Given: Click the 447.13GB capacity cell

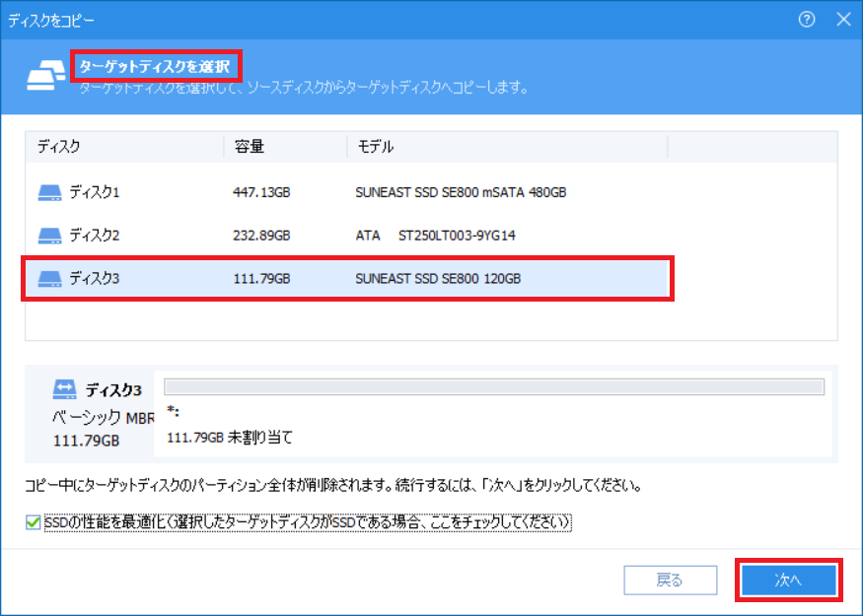Looking at the screenshot, I should 261,192.
